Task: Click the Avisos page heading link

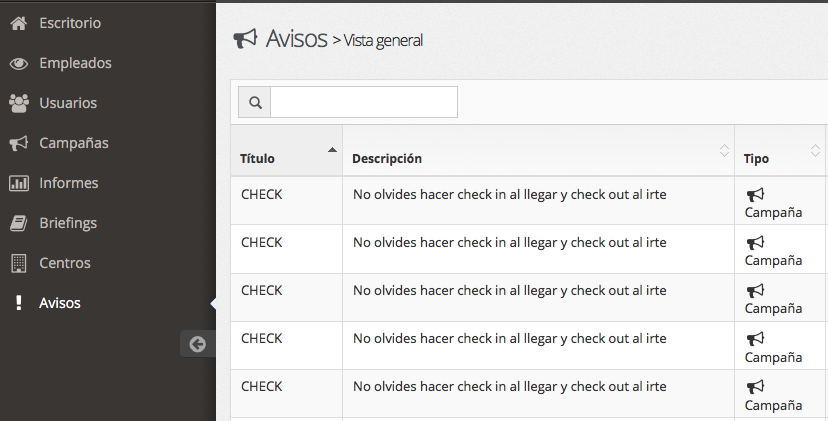Action: [x=296, y=39]
